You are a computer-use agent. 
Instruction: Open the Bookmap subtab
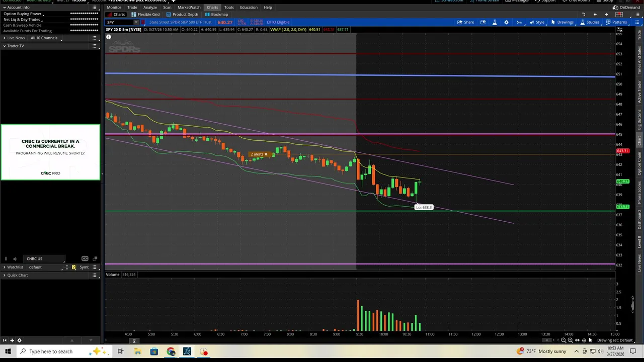coord(216,15)
